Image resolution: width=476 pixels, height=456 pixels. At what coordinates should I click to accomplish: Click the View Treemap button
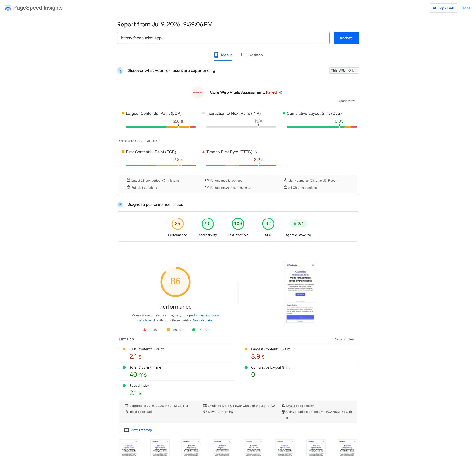click(137, 430)
